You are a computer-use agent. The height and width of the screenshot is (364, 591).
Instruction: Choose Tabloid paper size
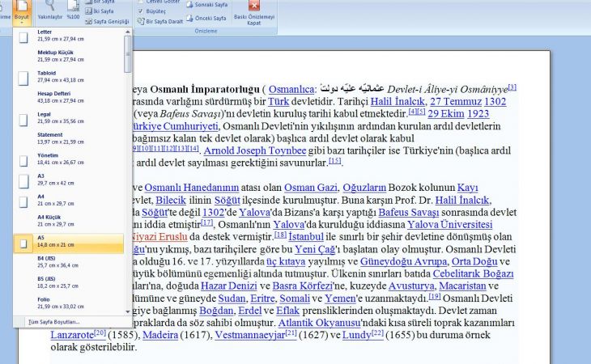coord(68,76)
